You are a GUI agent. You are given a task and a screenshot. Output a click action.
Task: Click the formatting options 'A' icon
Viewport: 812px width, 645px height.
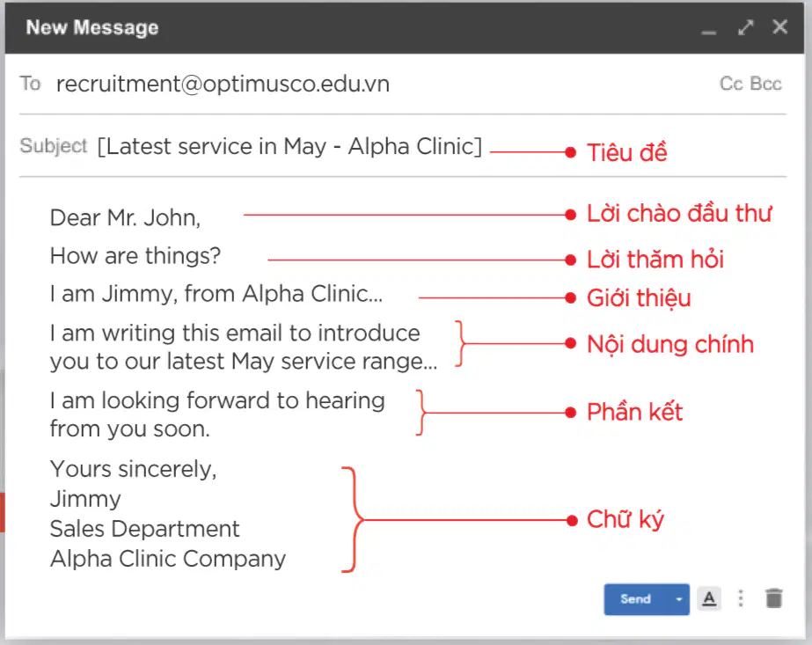tap(709, 599)
